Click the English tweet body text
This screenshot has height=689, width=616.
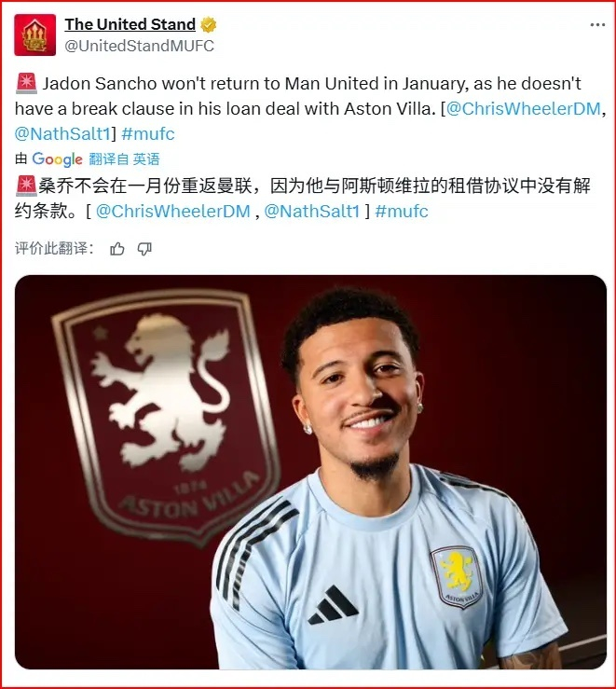(308, 108)
